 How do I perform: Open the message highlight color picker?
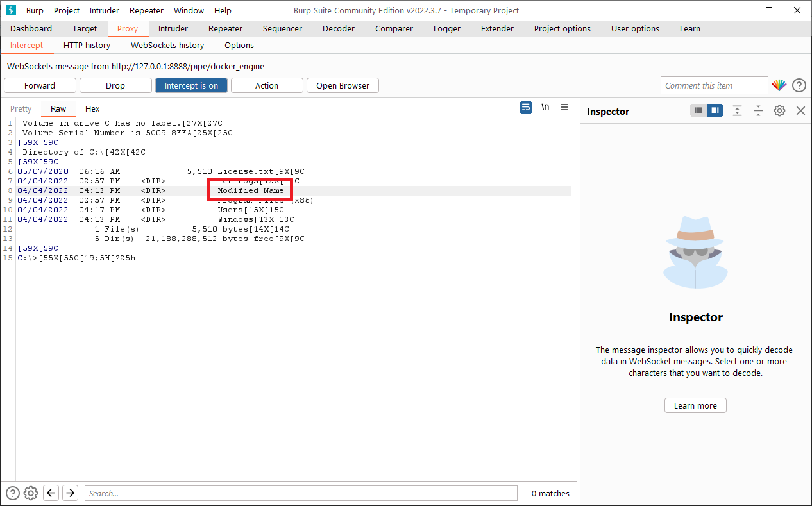(x=779, y=85)
